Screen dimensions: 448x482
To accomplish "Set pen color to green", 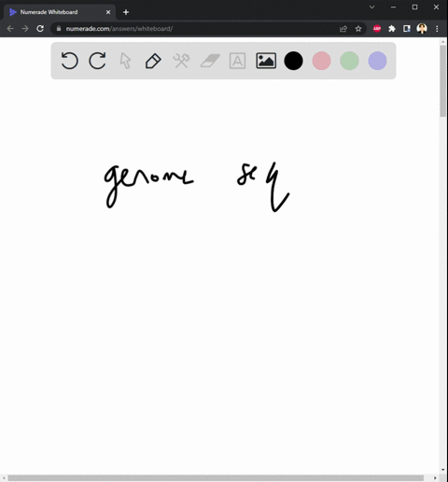I will (x=349, y=61).
